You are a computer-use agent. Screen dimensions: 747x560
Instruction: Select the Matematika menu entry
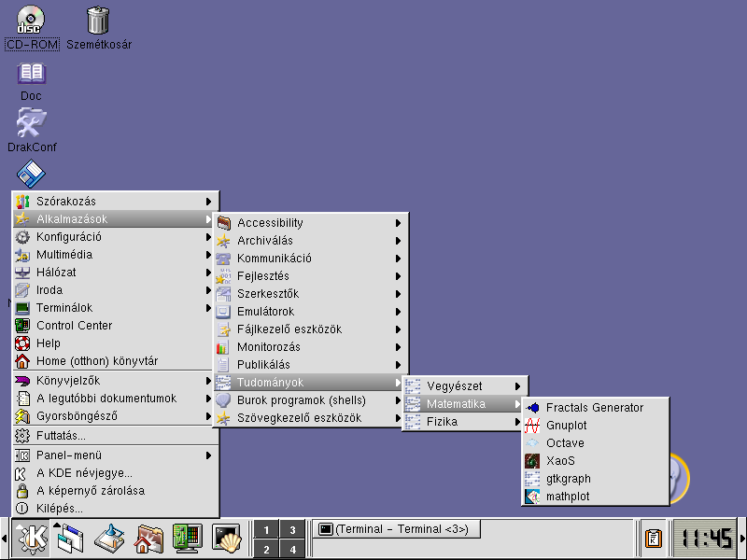click(x=464, y=404)
